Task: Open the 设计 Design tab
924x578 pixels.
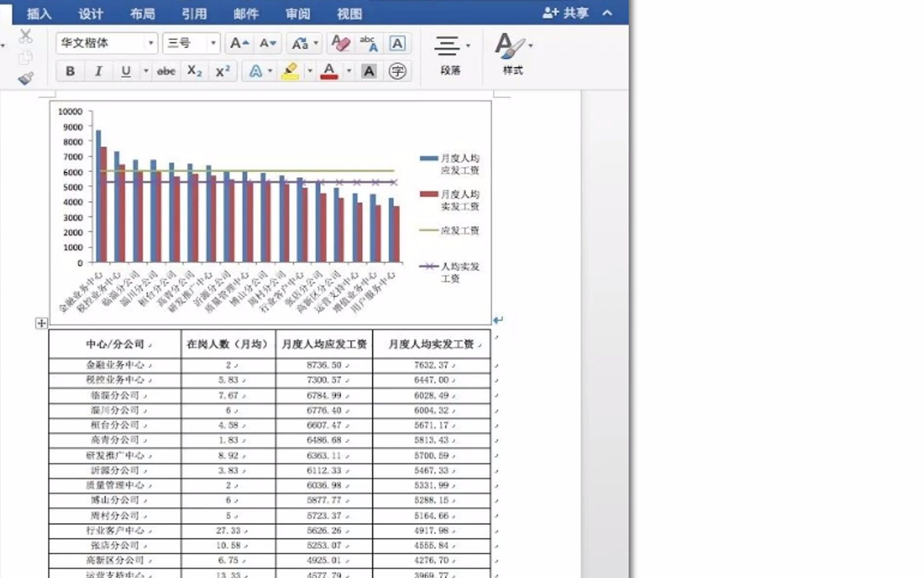Action: point(90,14)
